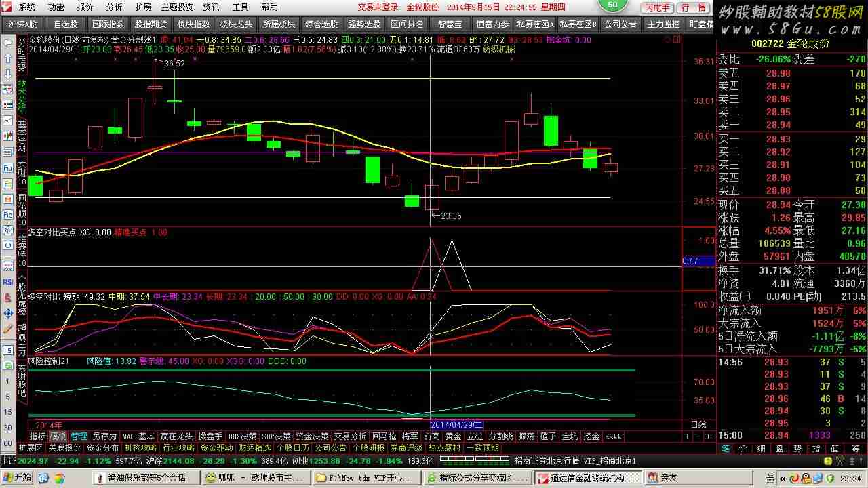The width and height of the screenshot is (868, 488).
Task: Click the 闪电手 button
Action: [657, 7]
